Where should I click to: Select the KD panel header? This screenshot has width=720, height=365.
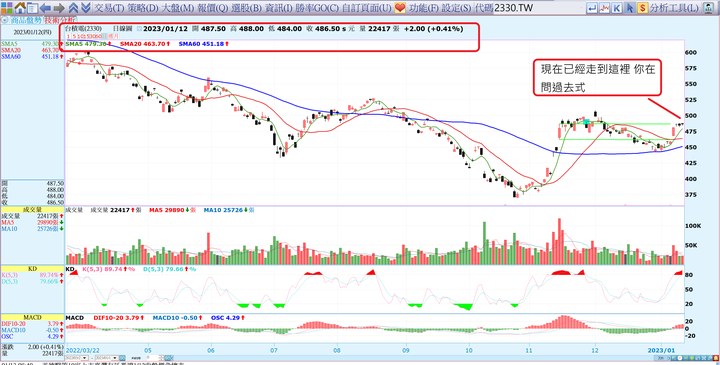point(33,269)
